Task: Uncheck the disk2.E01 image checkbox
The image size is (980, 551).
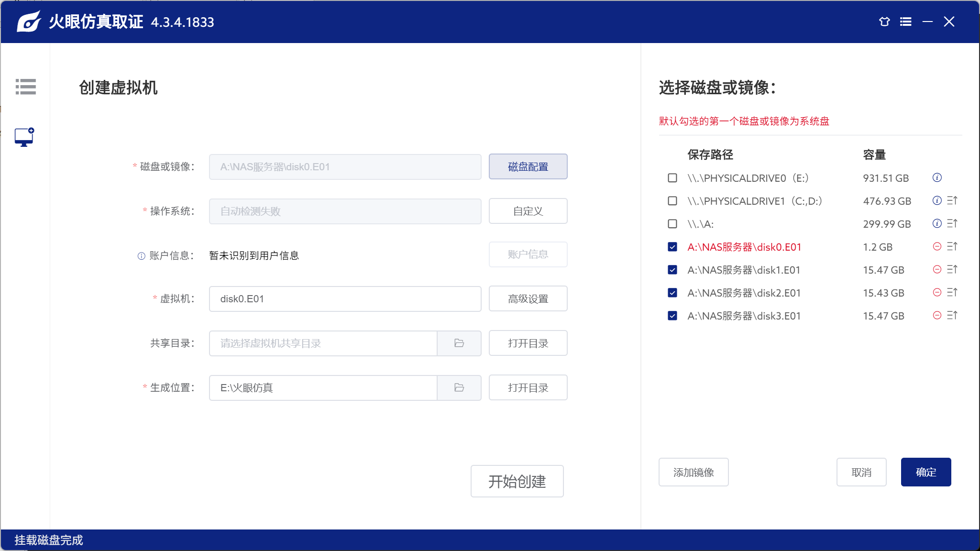Action: click(x=672, y=293)
